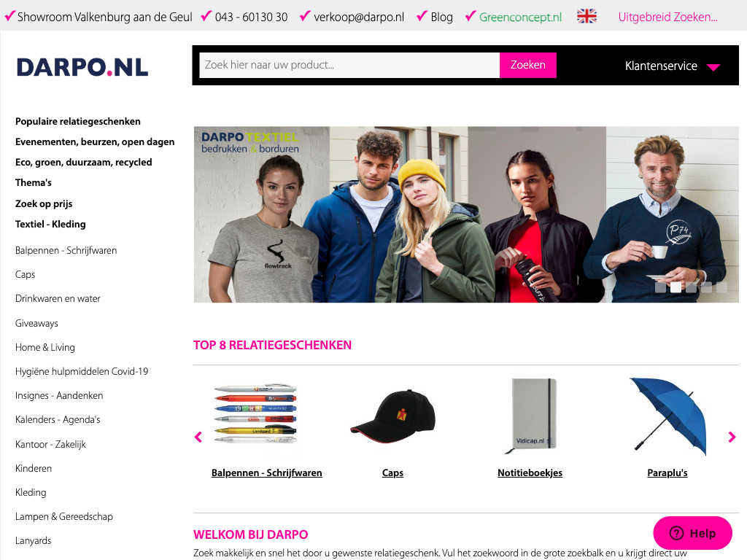Focus the product search field
This screenshot has height=560, width=747.
[x=349, y=65]
